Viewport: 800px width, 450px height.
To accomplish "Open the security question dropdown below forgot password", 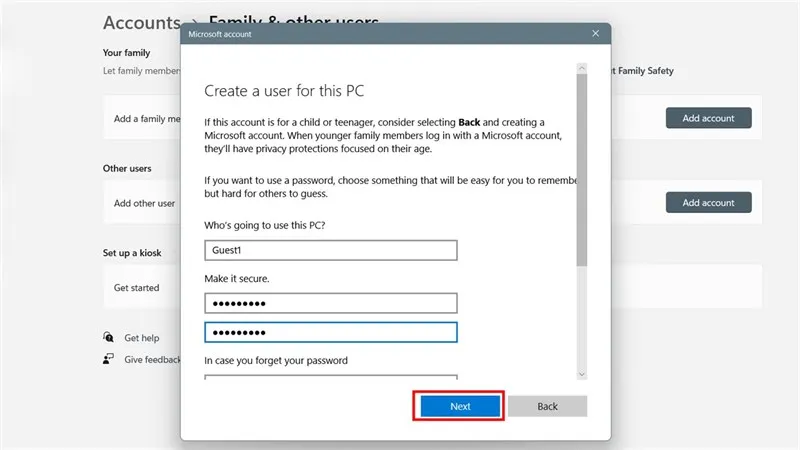I will tap(330, 378).
